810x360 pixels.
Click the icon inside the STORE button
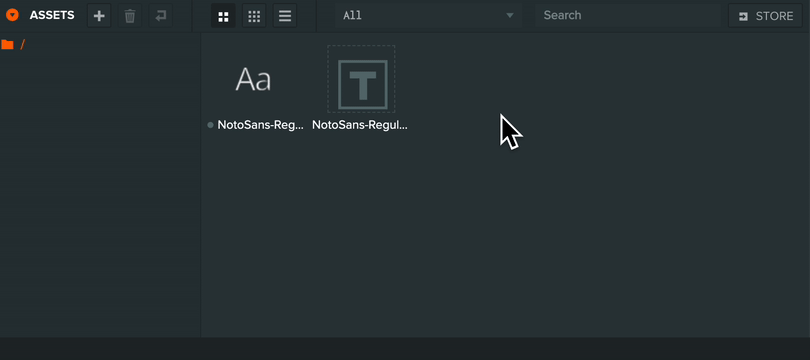(x=743, y=17)
